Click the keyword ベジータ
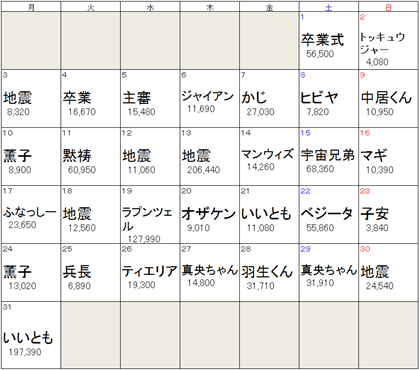Screen dimensions: 419x370 pyautogui.click(x=327, y=214)
